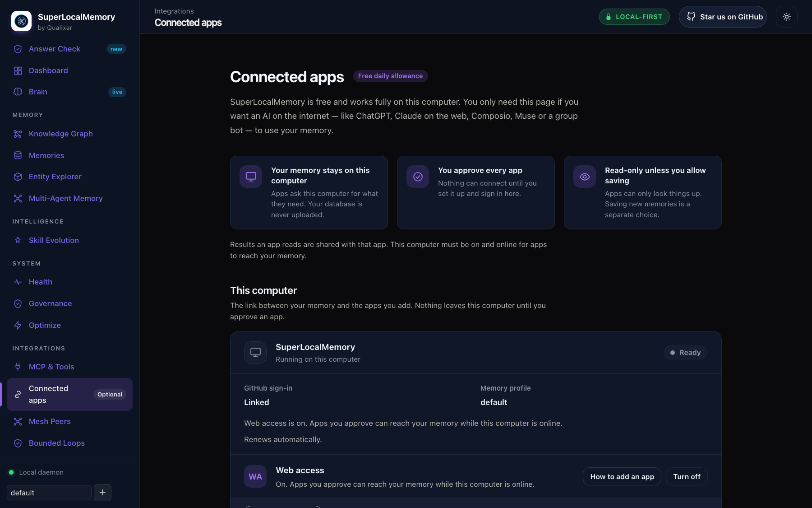Click the 'Read-only unless you allow saving' eye icon

coord(585,177)
